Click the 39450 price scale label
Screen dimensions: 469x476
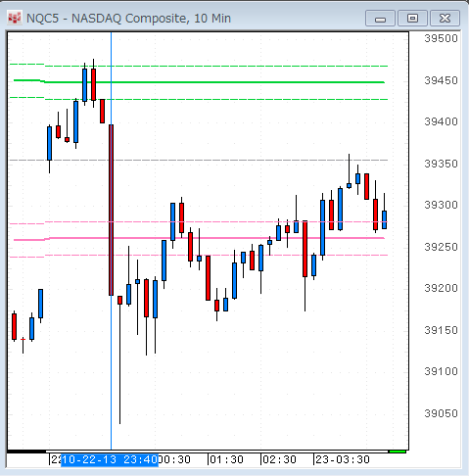(441, 80)
